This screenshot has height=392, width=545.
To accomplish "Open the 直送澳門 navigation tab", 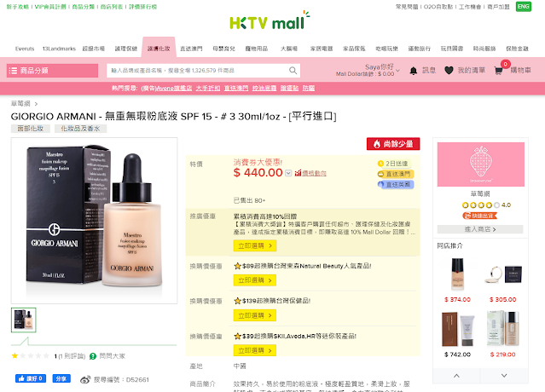I will click(x=191, y=49).
